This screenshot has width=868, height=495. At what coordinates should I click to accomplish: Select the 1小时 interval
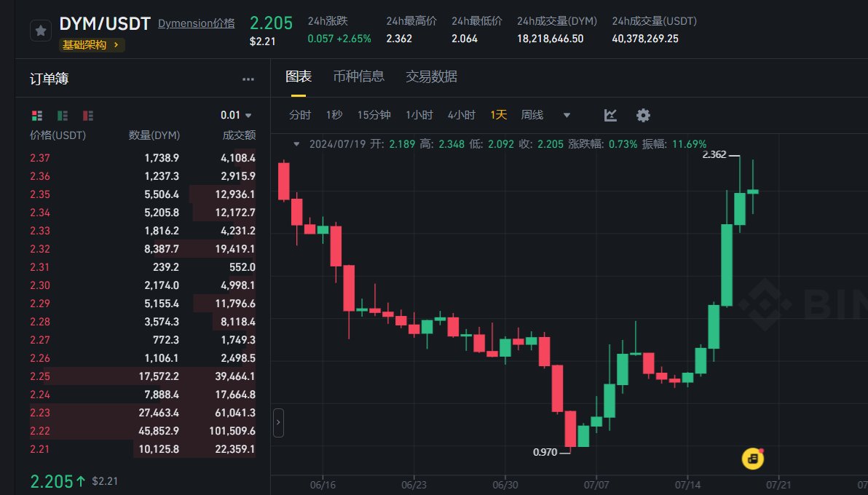point(419,114)
